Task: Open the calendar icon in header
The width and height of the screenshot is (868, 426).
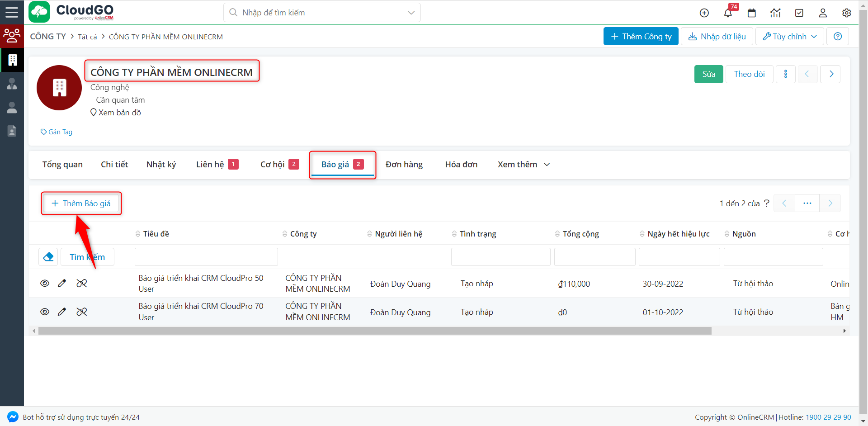Action: point(752,13)
